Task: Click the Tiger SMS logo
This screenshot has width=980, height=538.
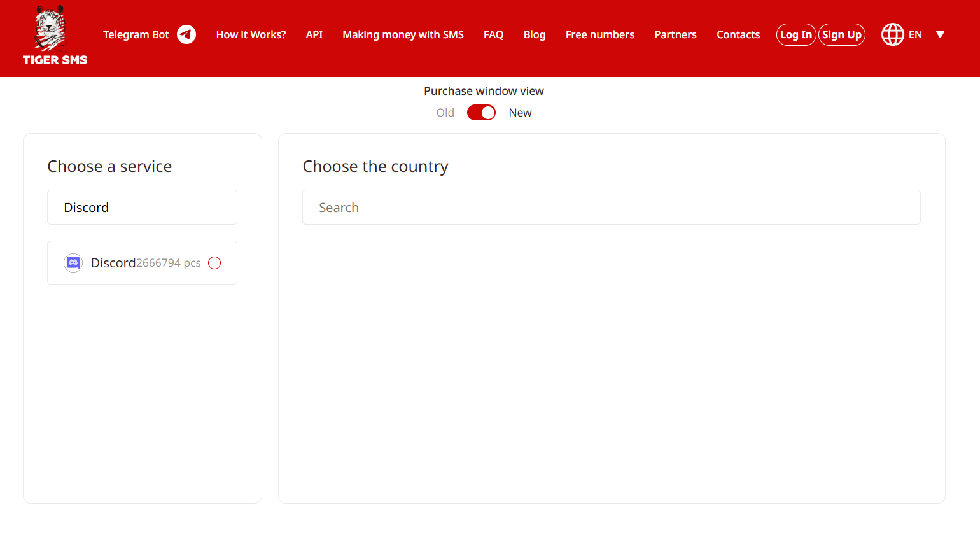Action: (x=55, y=36)
